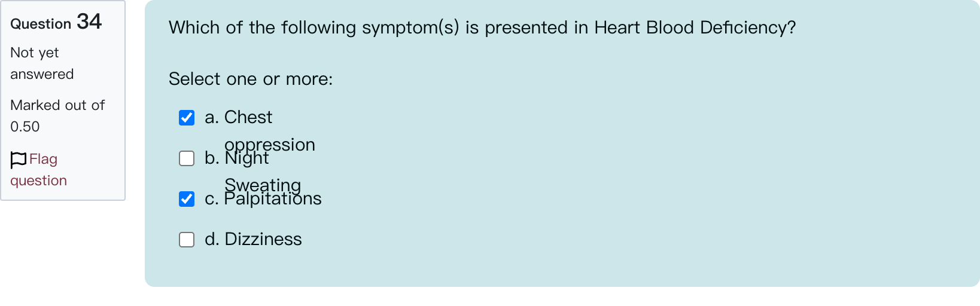Click the 0.50 mark value

25,127
